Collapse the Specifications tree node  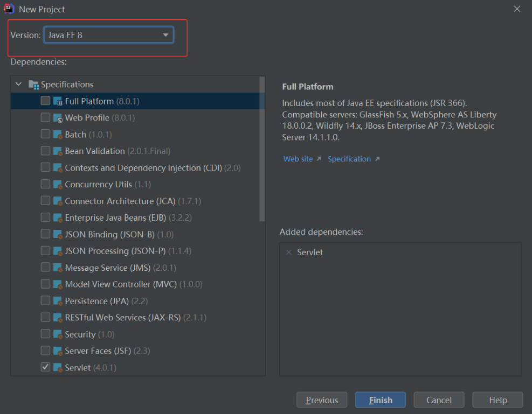click(19, 84)
